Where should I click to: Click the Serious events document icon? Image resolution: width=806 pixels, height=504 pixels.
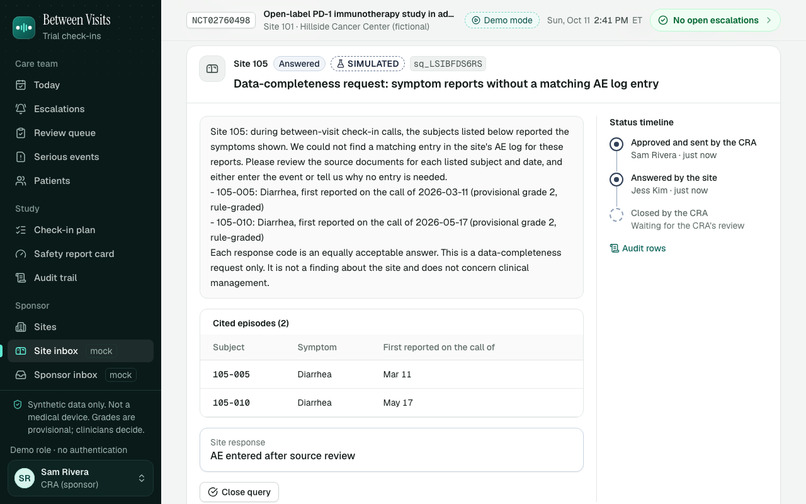(21, 157)
